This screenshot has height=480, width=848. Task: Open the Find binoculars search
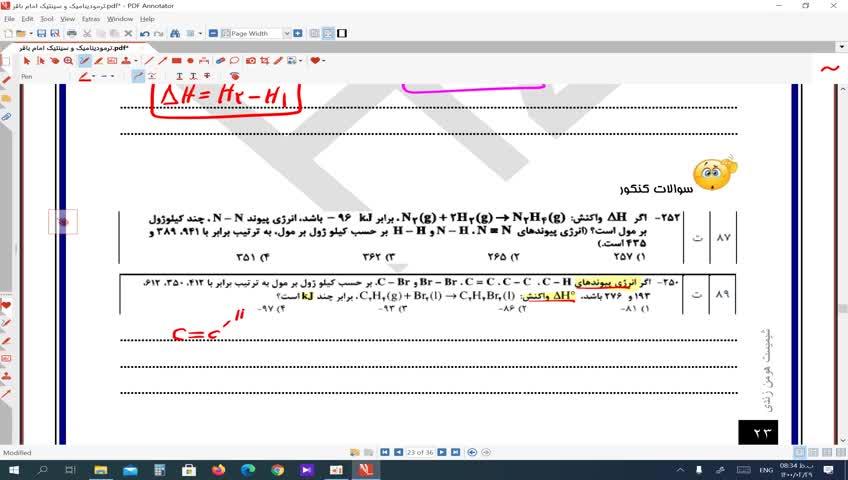pyautogui.click(x=176, y=33)
